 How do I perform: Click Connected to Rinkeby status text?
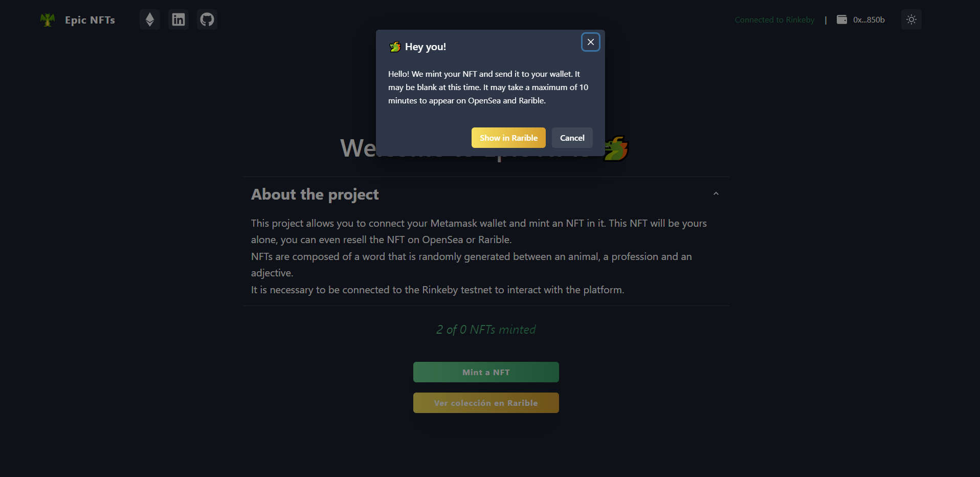coord(774,19)
